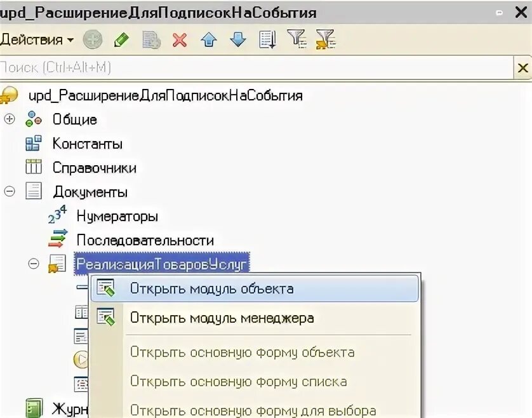Image resolution: width=532 pixels, height=418 pixels.
Task: Close the configuration window with X
Action: 521,12
